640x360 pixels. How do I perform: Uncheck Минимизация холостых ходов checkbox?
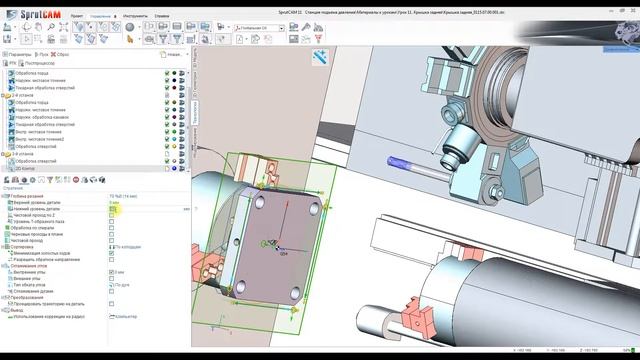(x=111, y=253)
